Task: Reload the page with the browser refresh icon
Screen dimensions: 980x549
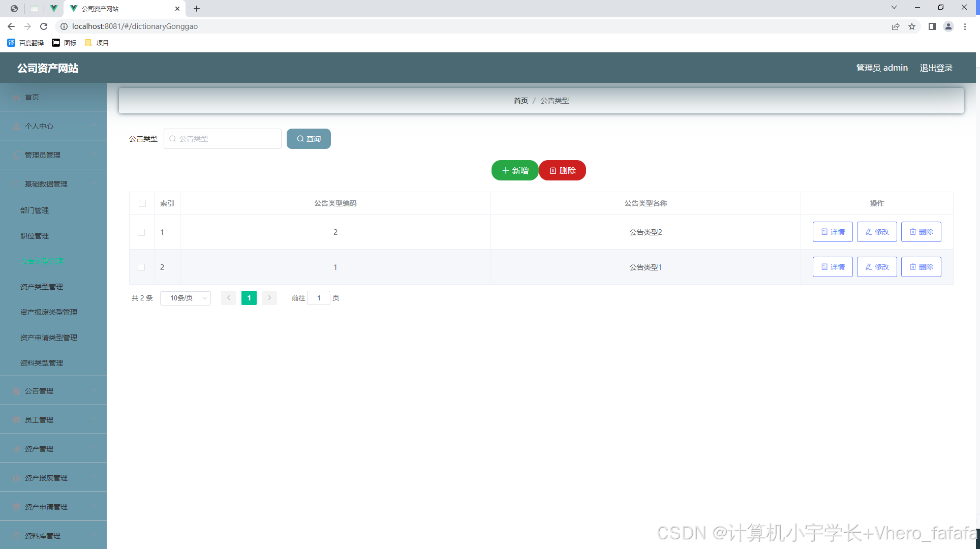Action: (x=44, y=26)
